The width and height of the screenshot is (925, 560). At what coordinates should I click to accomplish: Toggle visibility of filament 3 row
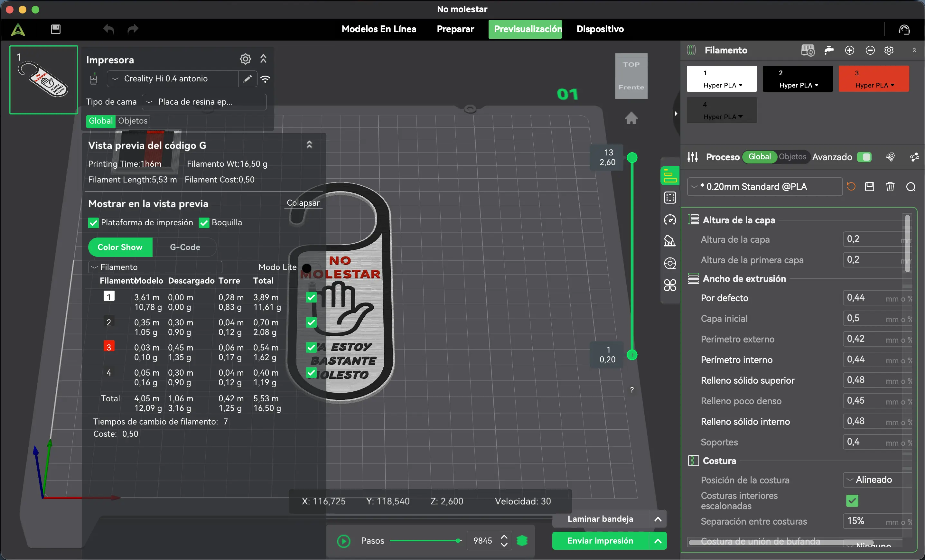pyautogui.click(x=311, y=348)
